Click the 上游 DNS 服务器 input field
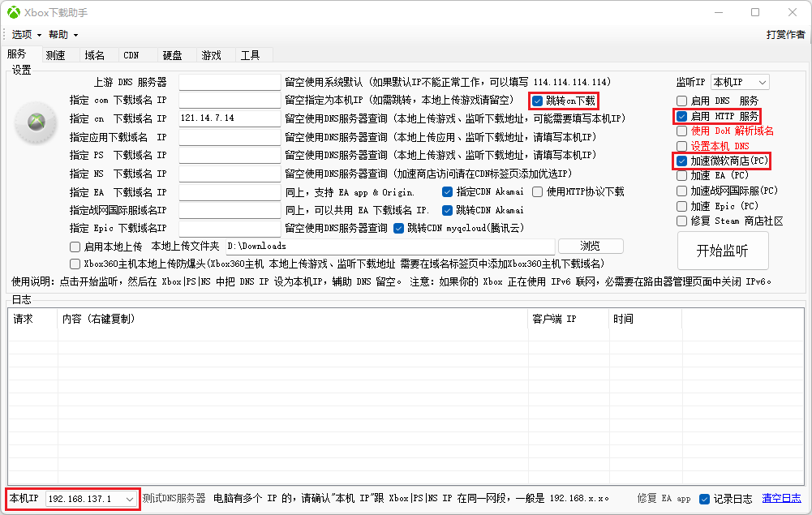The height and width of the screenshot is (515, 812). [230, 82]
